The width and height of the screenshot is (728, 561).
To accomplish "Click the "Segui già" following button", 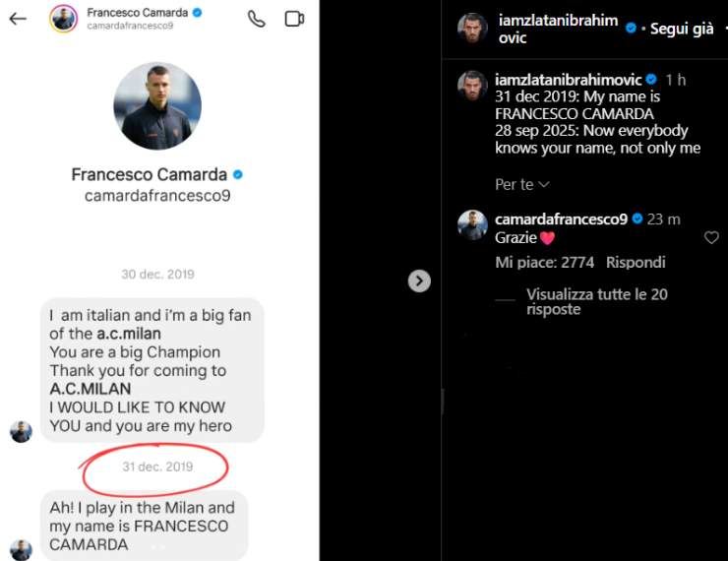I will (x=682, y=29).
